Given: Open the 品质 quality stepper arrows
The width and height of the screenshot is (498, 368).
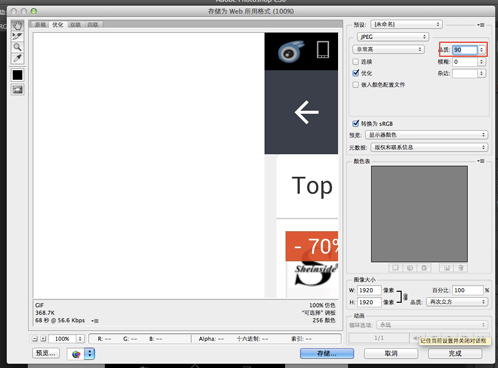Looking at the screenshot, I should 481,50.
